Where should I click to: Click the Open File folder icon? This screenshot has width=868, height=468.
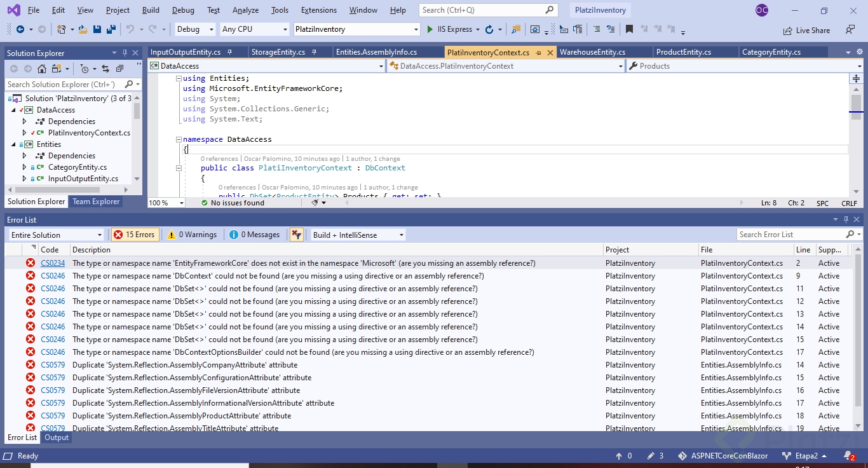pos(82,29)
